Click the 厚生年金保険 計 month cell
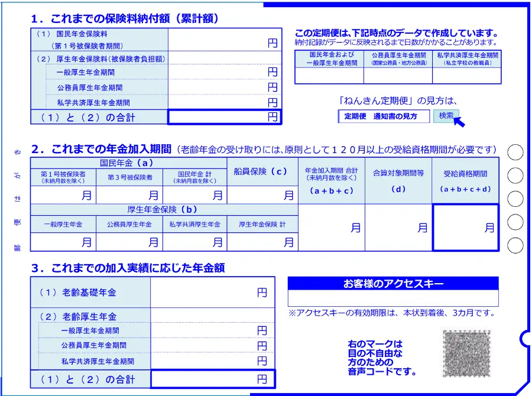 click(262, 242)
